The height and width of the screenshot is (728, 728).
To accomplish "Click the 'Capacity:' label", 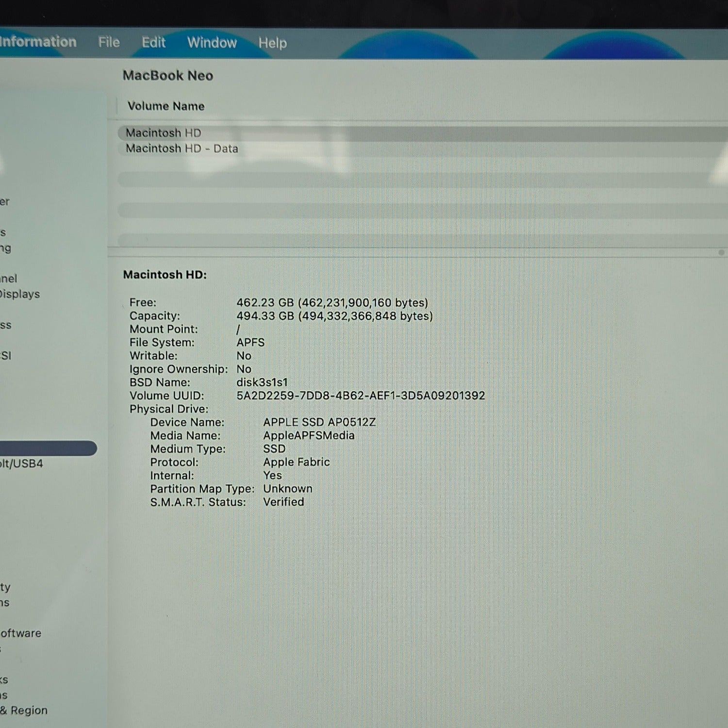I will point(154,316).
